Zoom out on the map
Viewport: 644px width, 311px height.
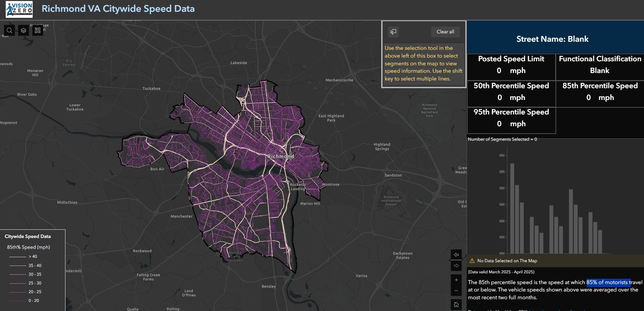point(456,290)
